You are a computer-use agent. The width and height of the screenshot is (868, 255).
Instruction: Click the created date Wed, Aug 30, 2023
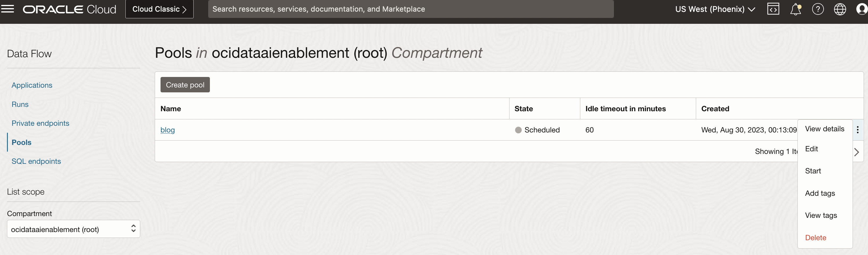coord(749,130)
